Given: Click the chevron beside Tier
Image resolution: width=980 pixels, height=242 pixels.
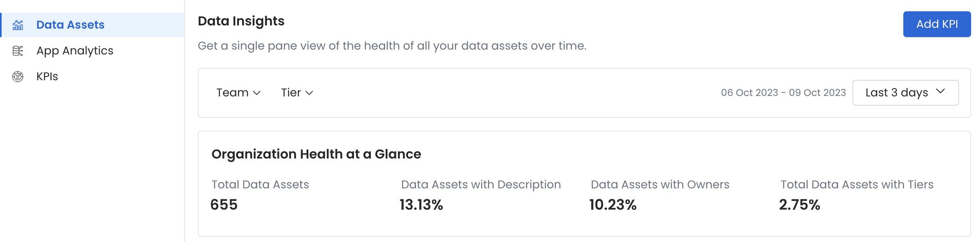Looking at the screenshot, I should coord(310,93).
